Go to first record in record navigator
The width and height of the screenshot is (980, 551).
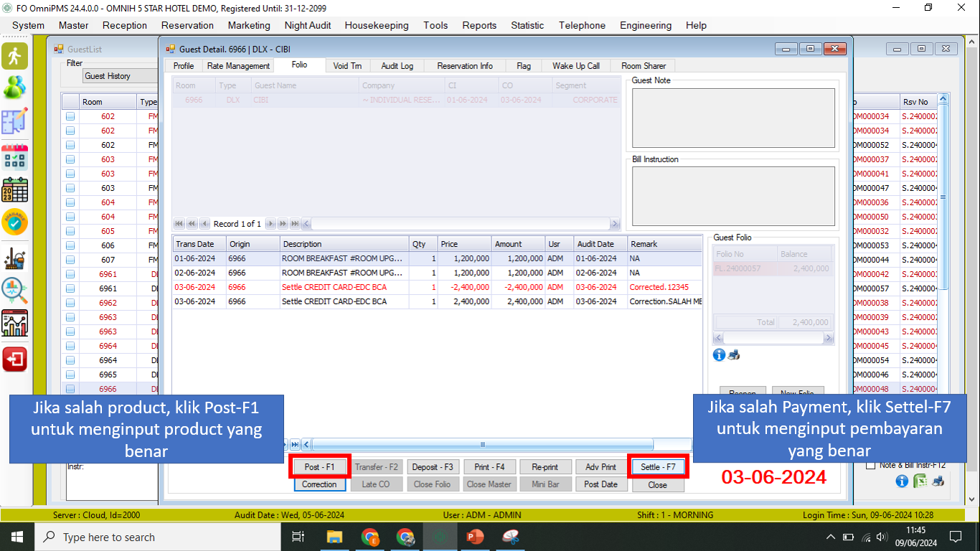[x=179, y=224]
